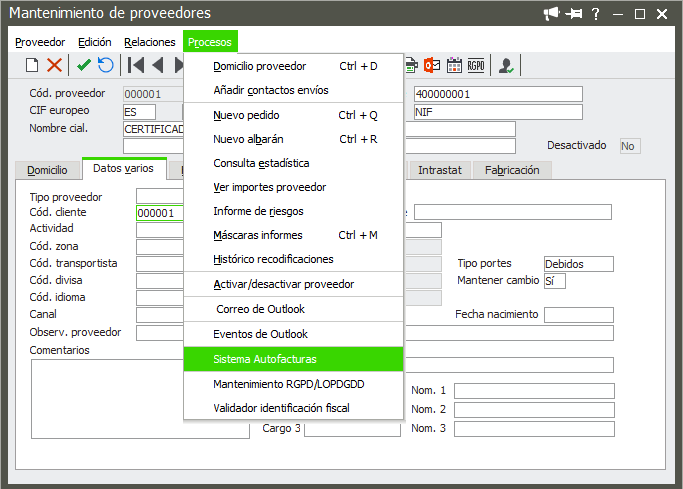This screenshot has width=683, height=489.
Task: Click the previous record arrow icon
Action: 158,66
